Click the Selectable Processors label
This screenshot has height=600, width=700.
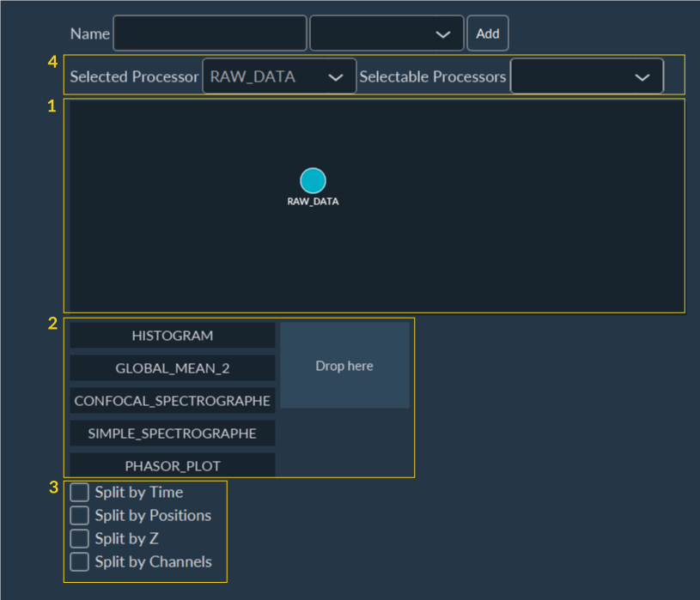(x=433, y=76)
